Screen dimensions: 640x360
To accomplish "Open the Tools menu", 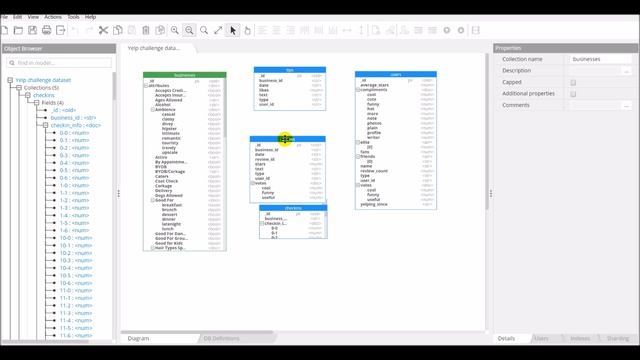I will 73,17.
